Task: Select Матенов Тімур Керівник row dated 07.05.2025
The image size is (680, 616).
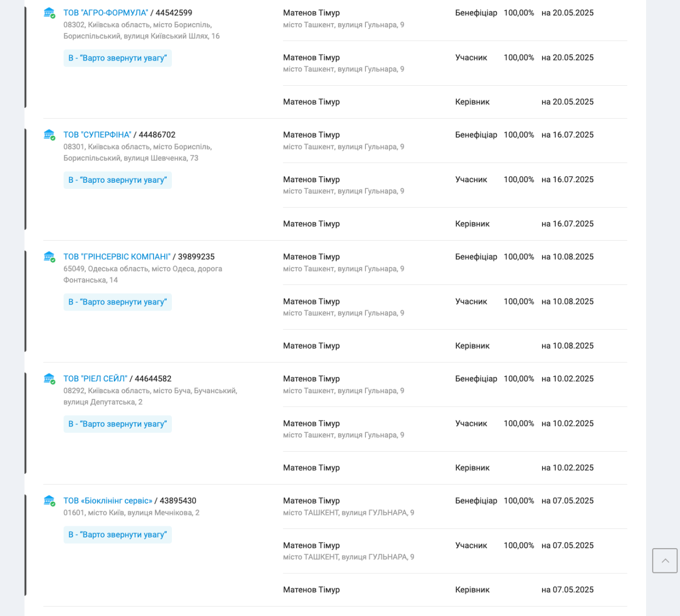Action: [455, 590]
